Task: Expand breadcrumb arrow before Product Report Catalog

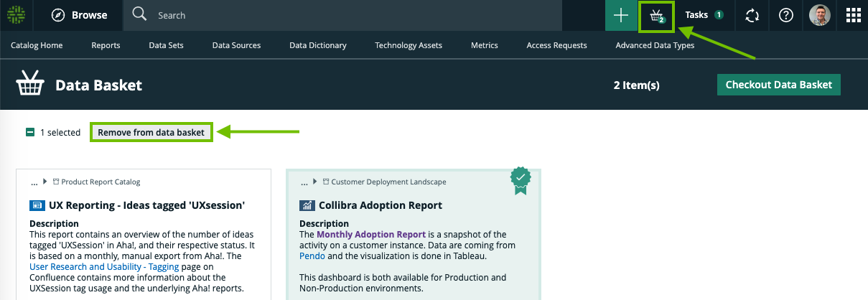Action: (46, 182)
